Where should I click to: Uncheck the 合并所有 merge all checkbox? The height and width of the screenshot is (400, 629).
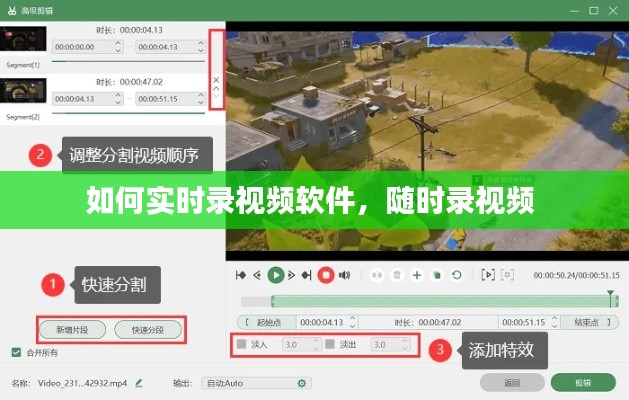coord(16,352)
